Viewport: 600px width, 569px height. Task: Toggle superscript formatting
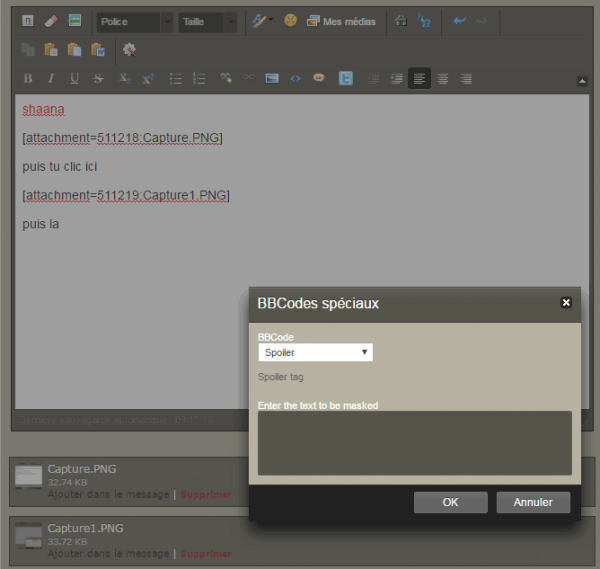tap(148, 78)
